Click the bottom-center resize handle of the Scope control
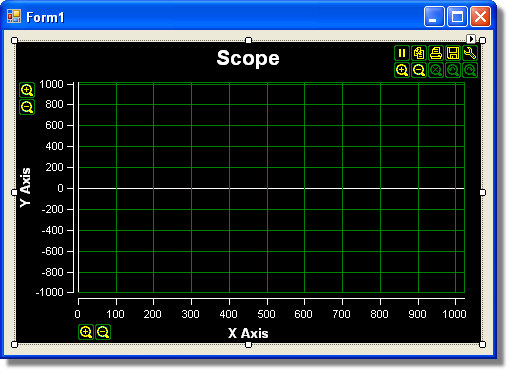Screen dimensions: 510x372 tap(248, 344)
